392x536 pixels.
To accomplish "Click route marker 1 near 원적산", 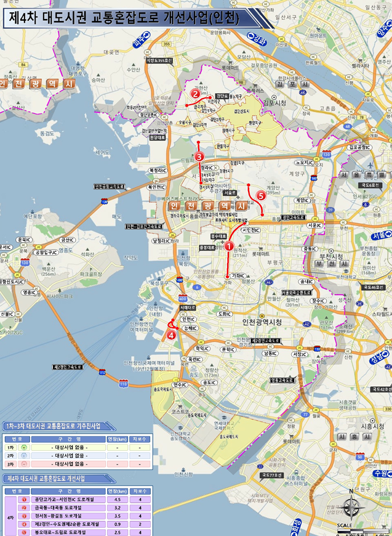I will pos(229,245).
